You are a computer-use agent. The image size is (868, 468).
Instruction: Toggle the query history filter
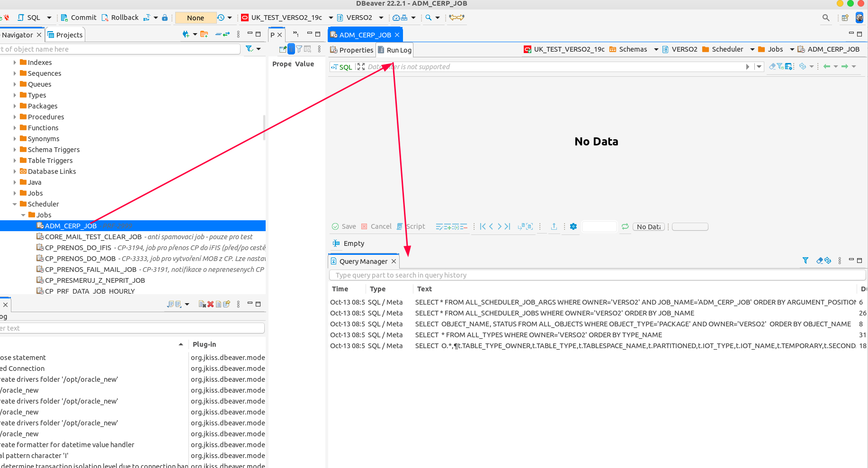pyautogui.click(x=805, y=260)
